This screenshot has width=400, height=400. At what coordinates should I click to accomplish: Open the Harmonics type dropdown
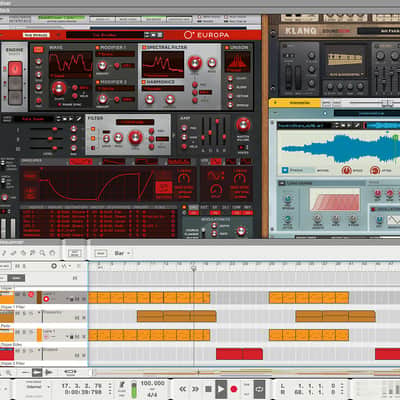point(163,89)
